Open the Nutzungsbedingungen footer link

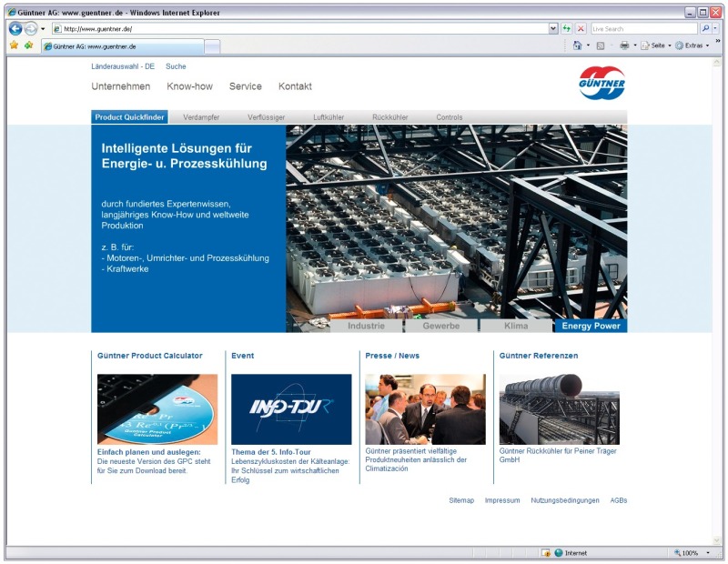[565, 500]
